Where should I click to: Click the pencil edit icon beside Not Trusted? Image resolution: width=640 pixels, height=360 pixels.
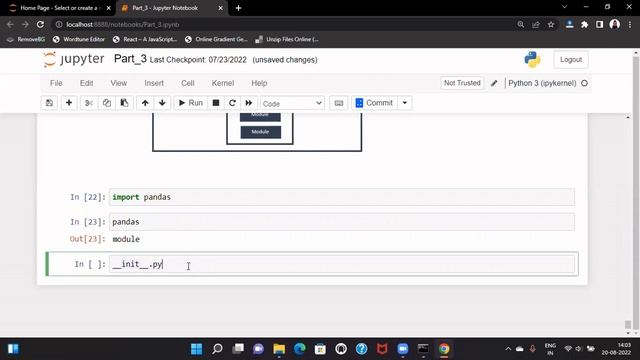click(494, 83)
